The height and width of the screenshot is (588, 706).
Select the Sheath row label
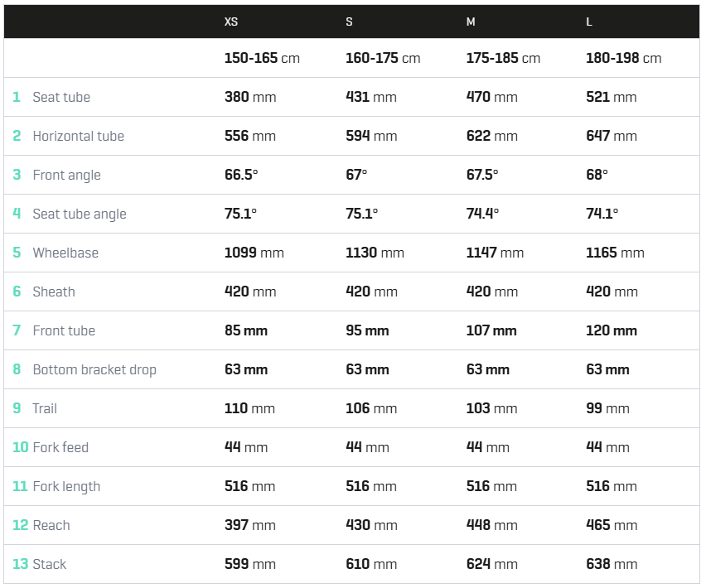click(x=54, y=292)
